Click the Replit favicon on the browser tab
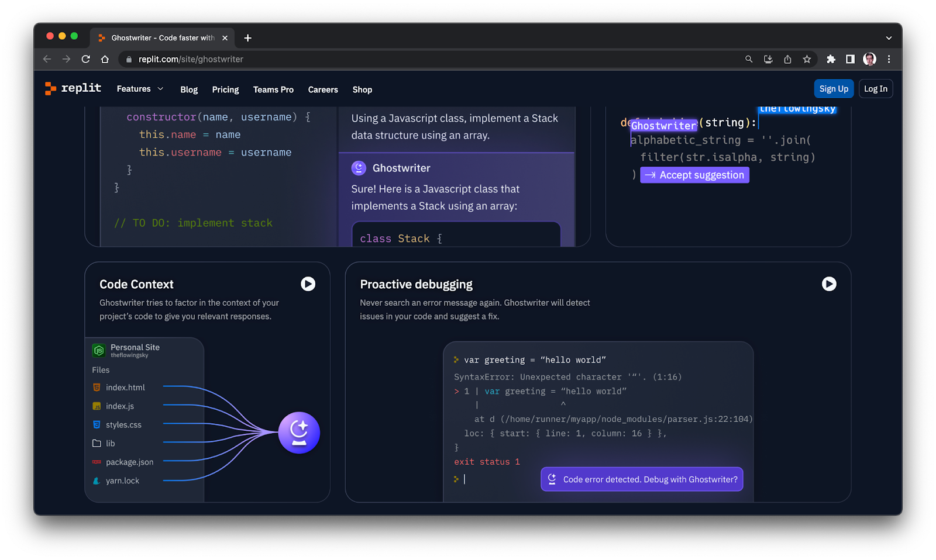936x560 pixels. pos(102,38)
